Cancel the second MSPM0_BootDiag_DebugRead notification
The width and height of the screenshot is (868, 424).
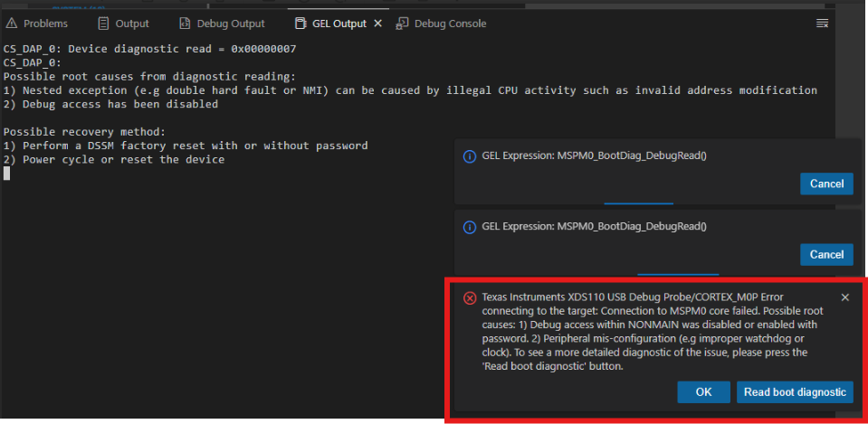point(826,255)
